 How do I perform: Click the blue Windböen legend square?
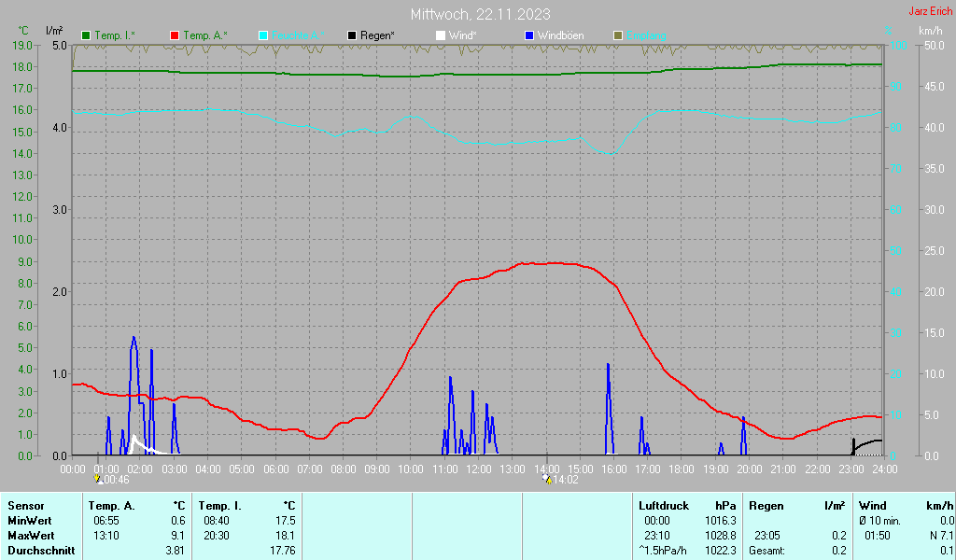529,35
